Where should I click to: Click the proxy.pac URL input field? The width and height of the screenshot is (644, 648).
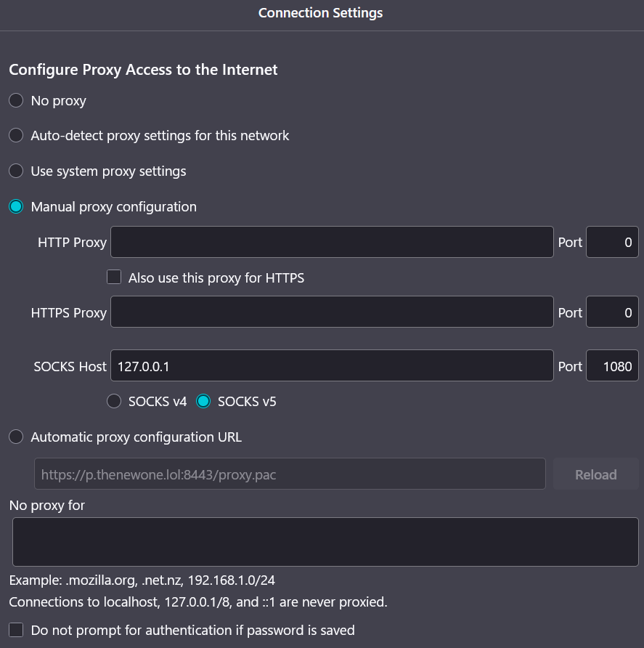click(290, 474)
